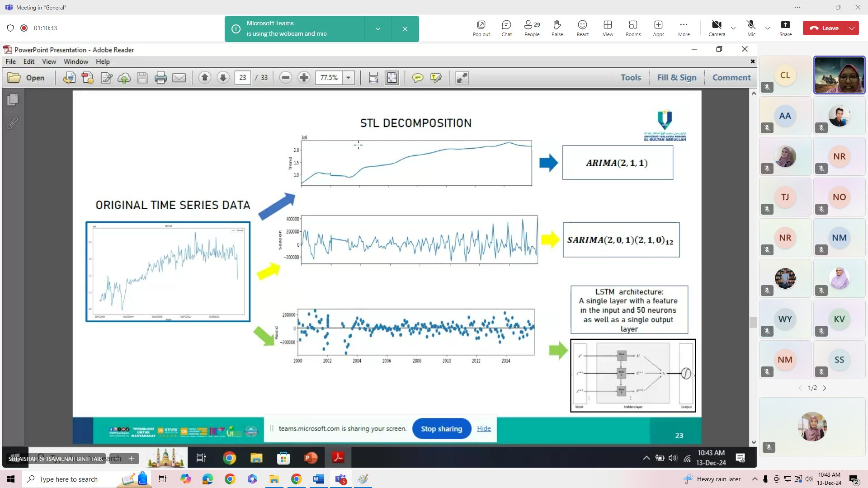The width and height of the screenshot is (868, 488).
Task: Open the zoom level dropdown arrow
Action: click(348, 78)
